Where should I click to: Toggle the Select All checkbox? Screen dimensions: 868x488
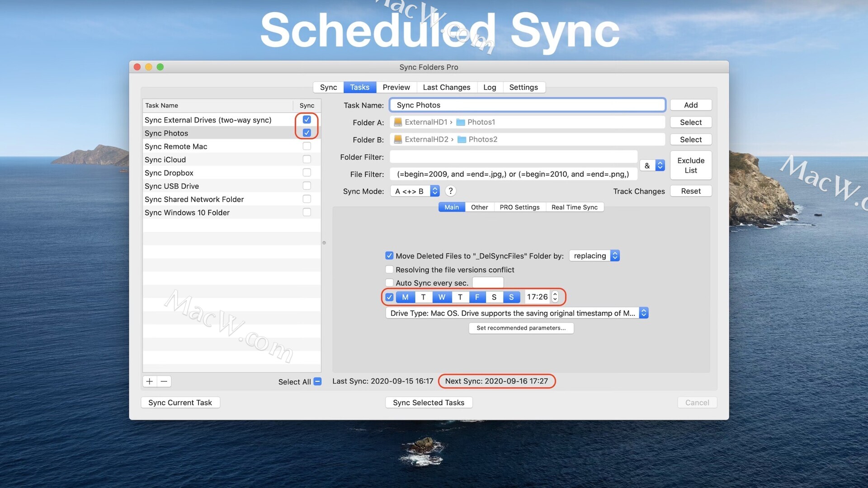coord(317,381)
